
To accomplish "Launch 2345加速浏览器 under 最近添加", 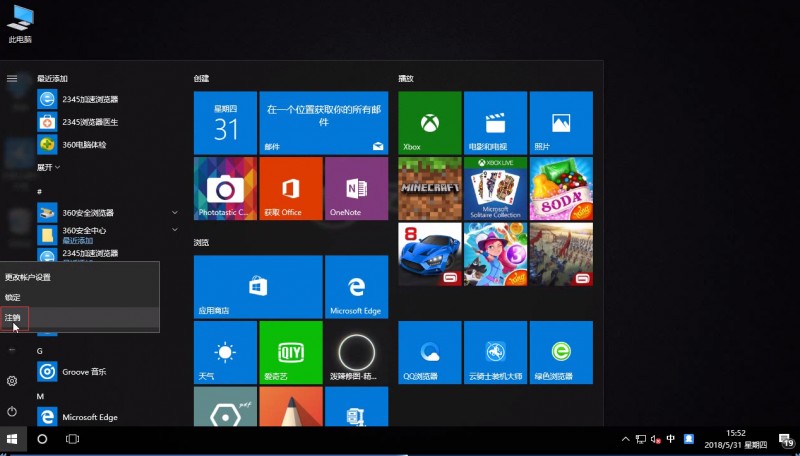I will 78,99.
